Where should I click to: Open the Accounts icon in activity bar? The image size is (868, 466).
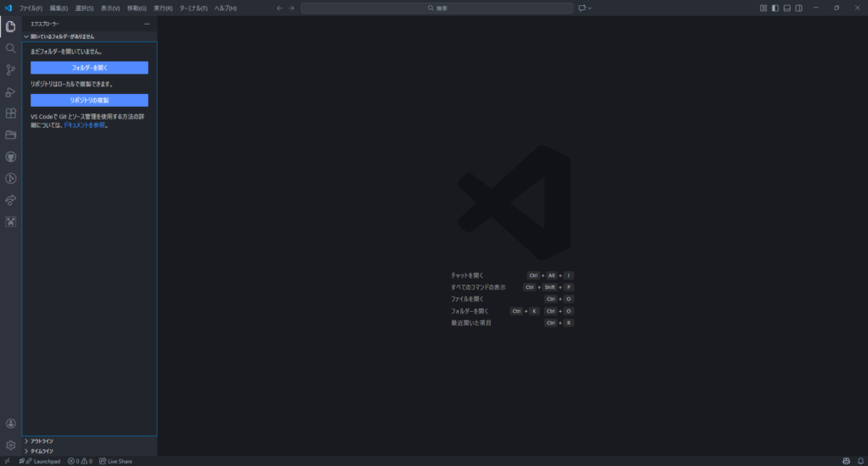coord(11,424)
